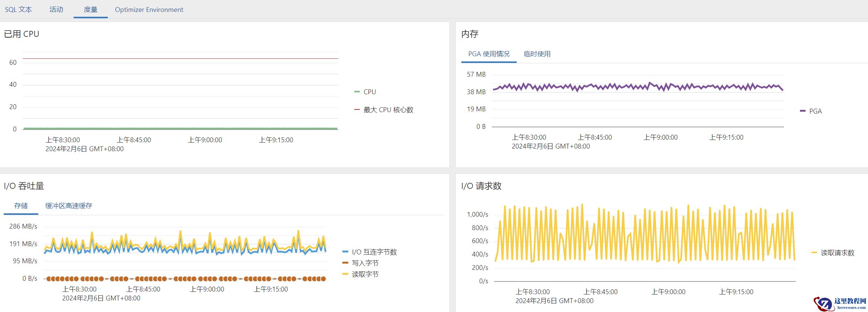Image resolution: width=868 pixels, height=312 pixels.
Task: Switch to the 临时使用 memory tab
Action: point(537,54)
